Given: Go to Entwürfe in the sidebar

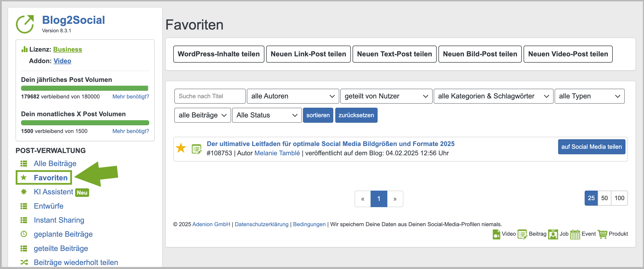Looking at the screenshot, I should [x=49, y=206].
